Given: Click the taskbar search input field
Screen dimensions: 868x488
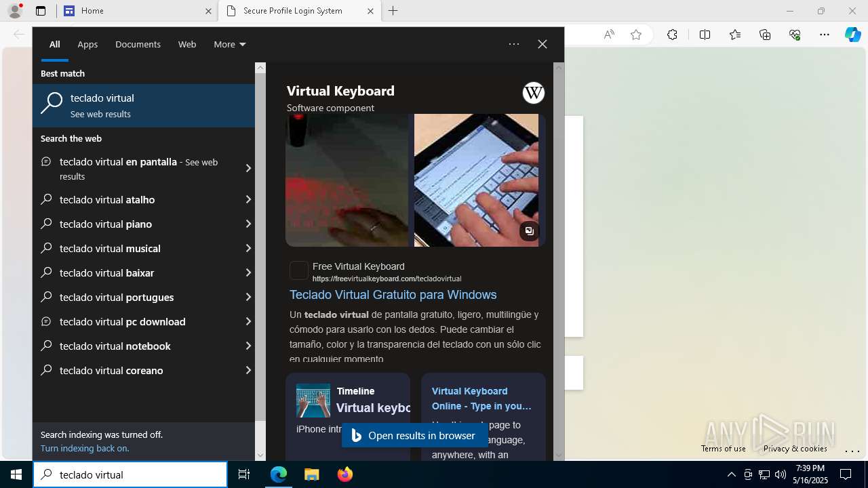Looking at the screenshot, I should [x=130, y=474].
